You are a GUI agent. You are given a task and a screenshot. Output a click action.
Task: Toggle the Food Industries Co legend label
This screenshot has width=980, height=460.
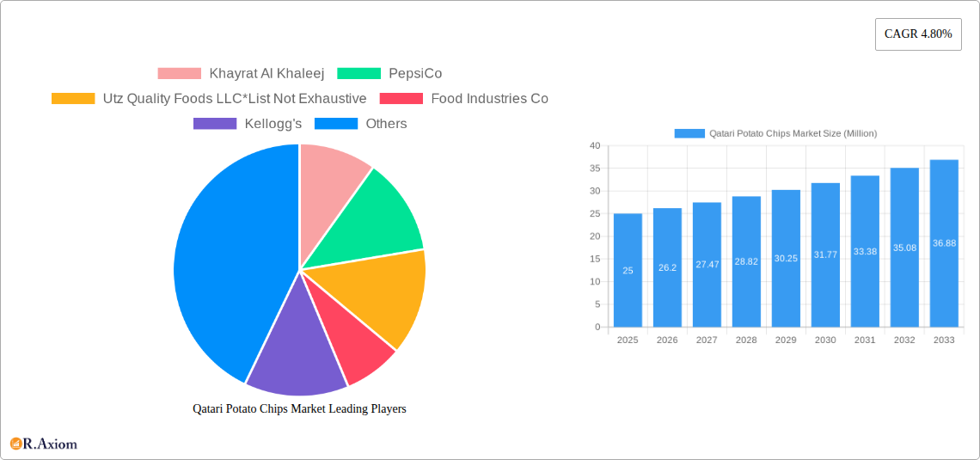pos(489,99)
